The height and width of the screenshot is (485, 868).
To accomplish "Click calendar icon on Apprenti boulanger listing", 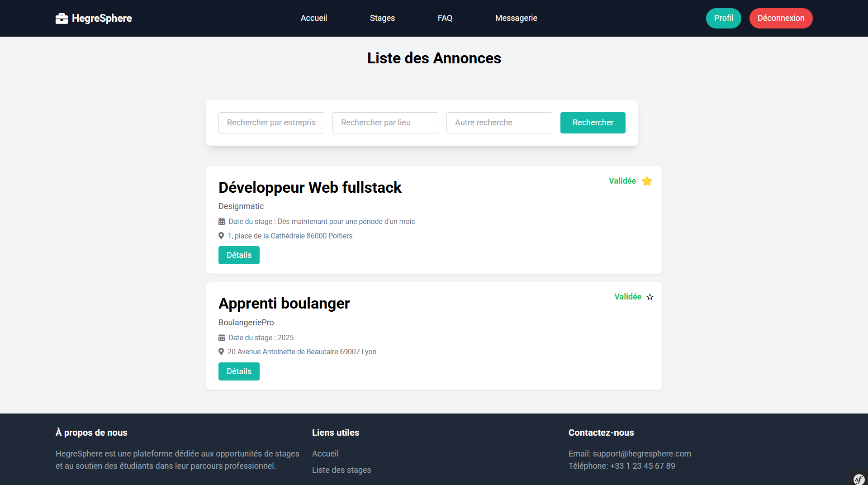I will tap(222, 338).
